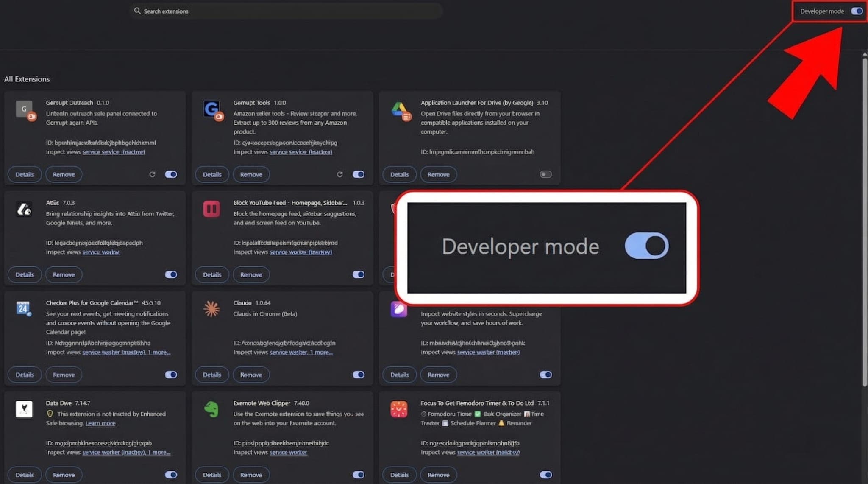Remove the Gemupt Tools extension
The width and height of the screenshot is (868, 484).
[251, 174]
